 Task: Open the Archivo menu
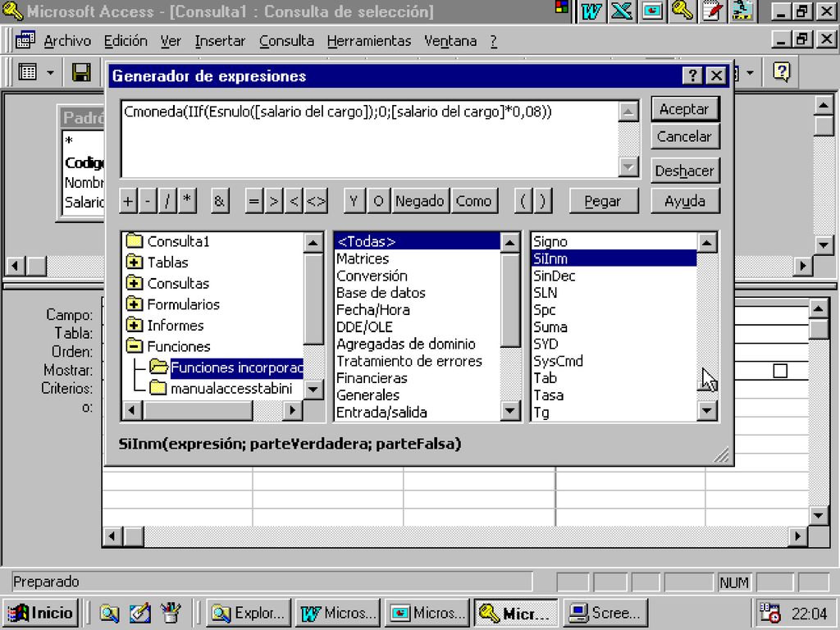coord(67,41)
